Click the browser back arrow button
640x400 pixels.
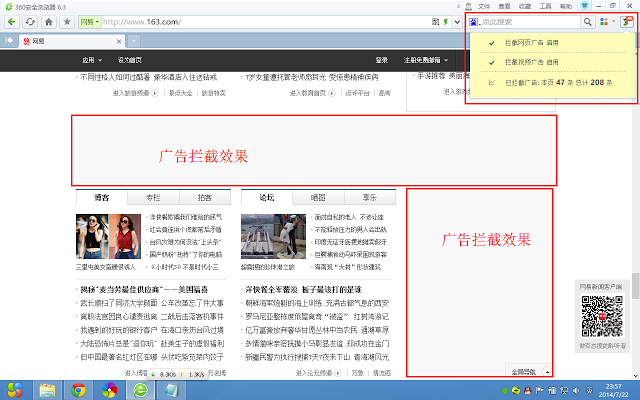[11, 21]
